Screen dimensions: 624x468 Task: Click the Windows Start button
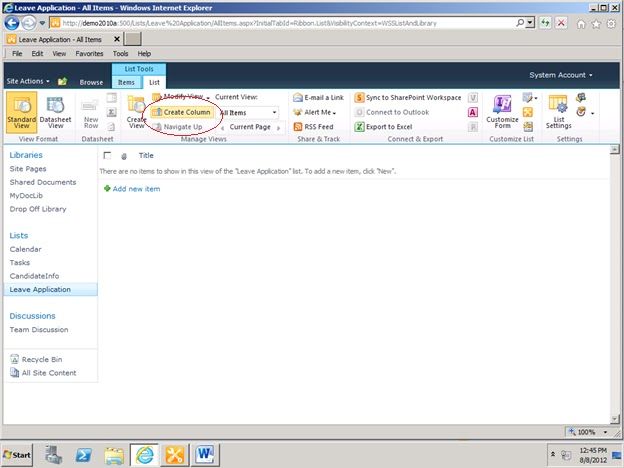pyautogui.click(x=17, y=455)
